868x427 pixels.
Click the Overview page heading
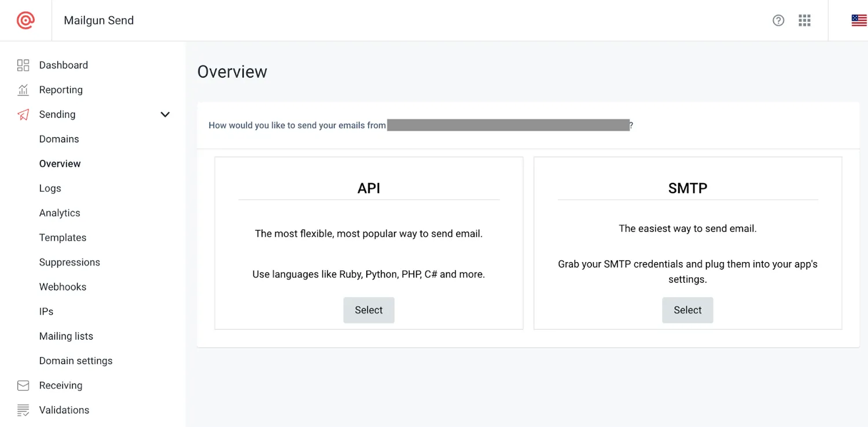[x=232, y=72]
